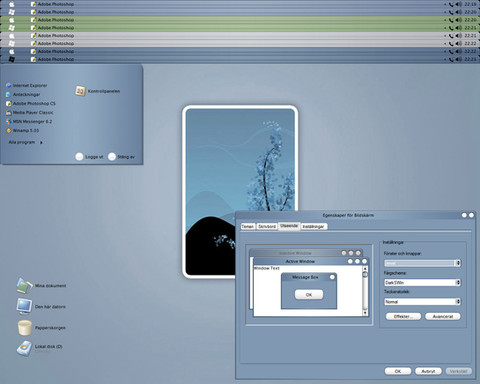Image resolution: width=480 pixels, height=384 pixels.
Task: Switch to the Skrivbord tab
Action: 267,226
